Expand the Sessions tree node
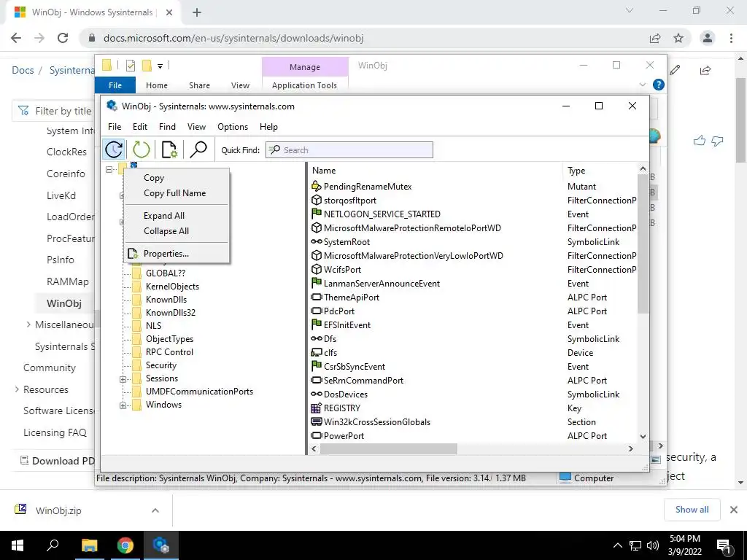The height and width of the screenshot is (560, 747). point(123,379)
